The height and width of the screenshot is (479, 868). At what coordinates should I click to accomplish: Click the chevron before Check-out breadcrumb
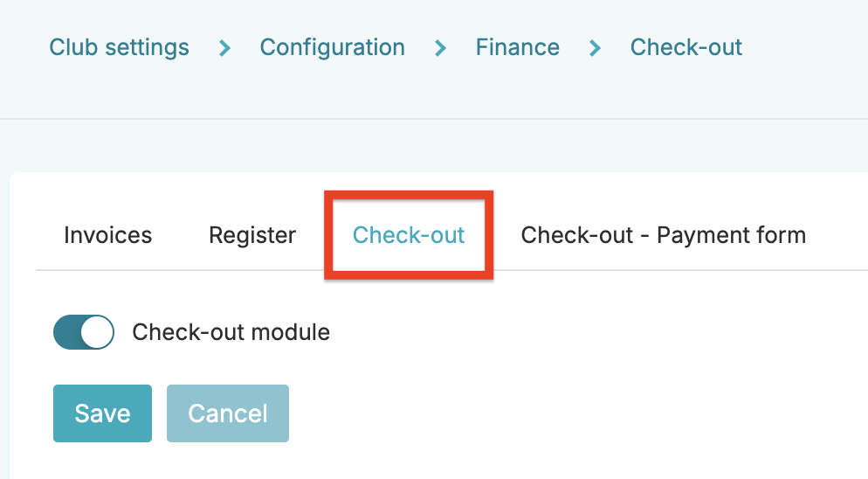click(x=595, y=47)
